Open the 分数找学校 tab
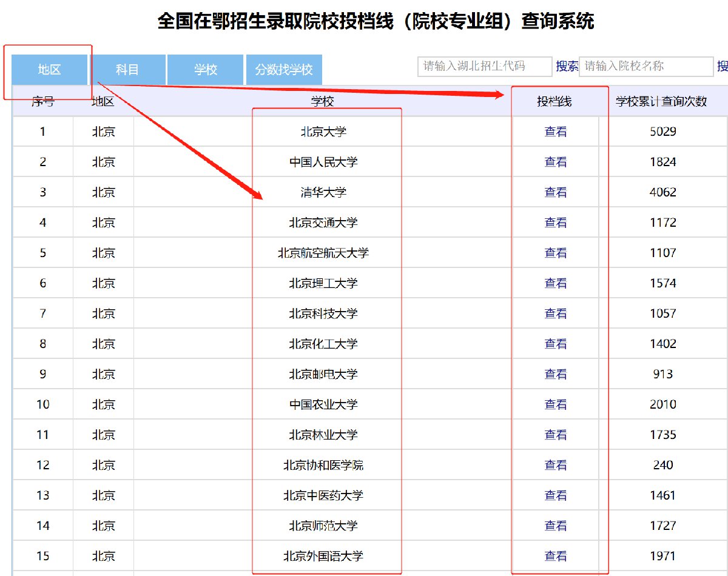Viewport: 728px width, 576px height. click(284, 70)
